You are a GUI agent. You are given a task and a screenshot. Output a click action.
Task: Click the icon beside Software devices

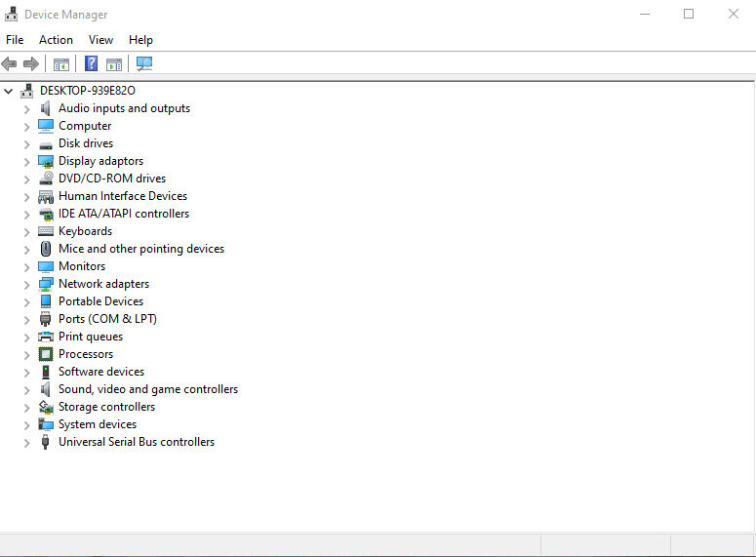pyautogui.click(x=46, y=372)
